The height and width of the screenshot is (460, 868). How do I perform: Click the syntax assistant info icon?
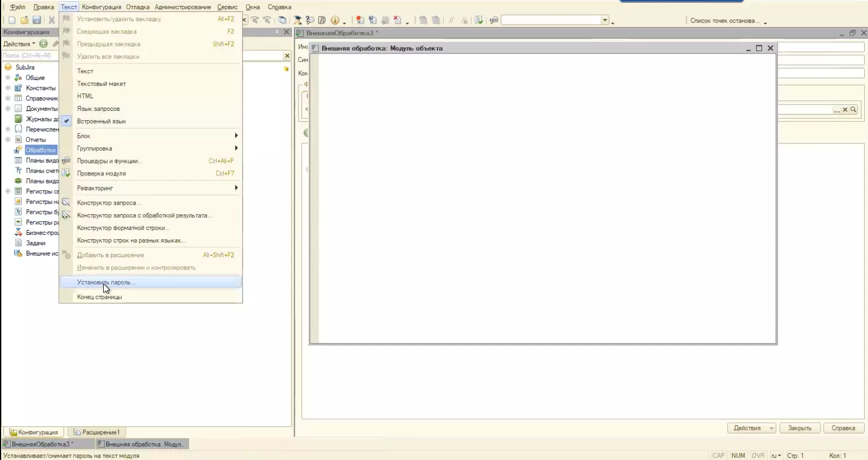click(335, 20)
